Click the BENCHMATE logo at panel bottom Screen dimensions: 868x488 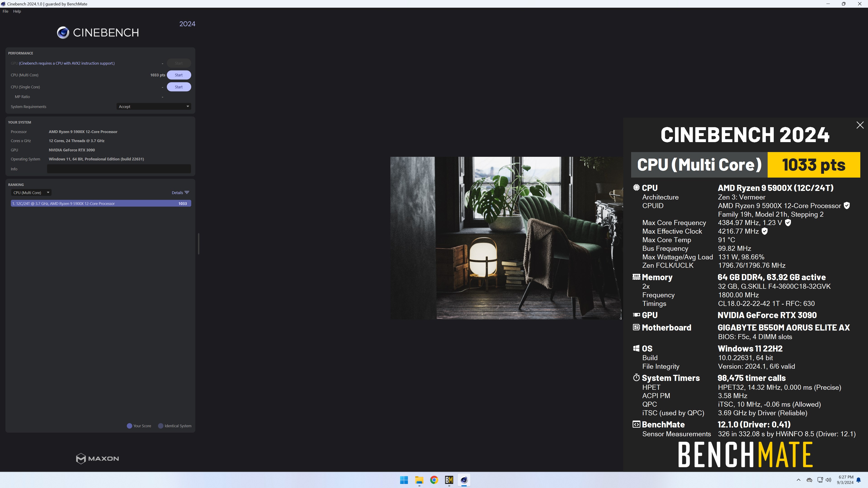click(x=745, y=455)
